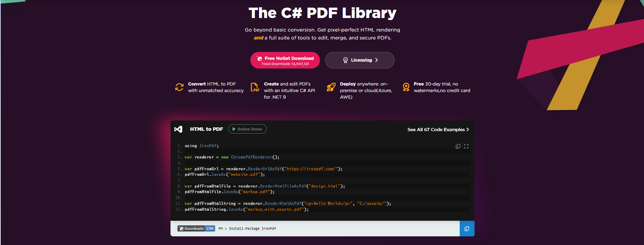Click the Deploy anywhere rocket icon
644x245 pixels.
pyautogui.click(x=331, y=87)
